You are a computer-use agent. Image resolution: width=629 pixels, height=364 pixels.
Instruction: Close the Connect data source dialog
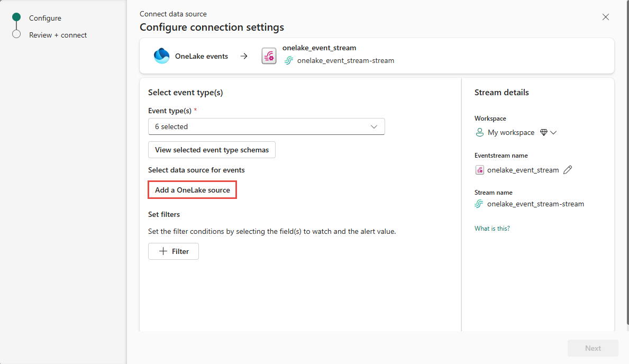(x=606, y=17)
